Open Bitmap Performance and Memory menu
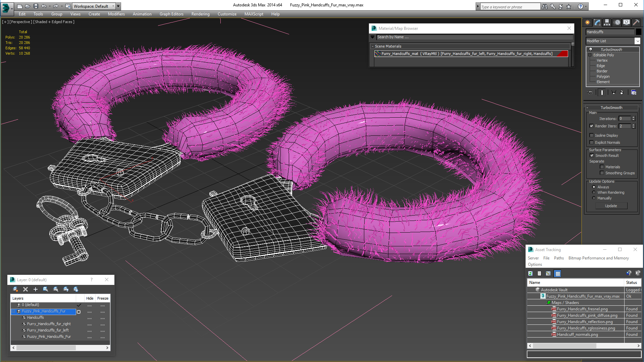 click(598, 258)
